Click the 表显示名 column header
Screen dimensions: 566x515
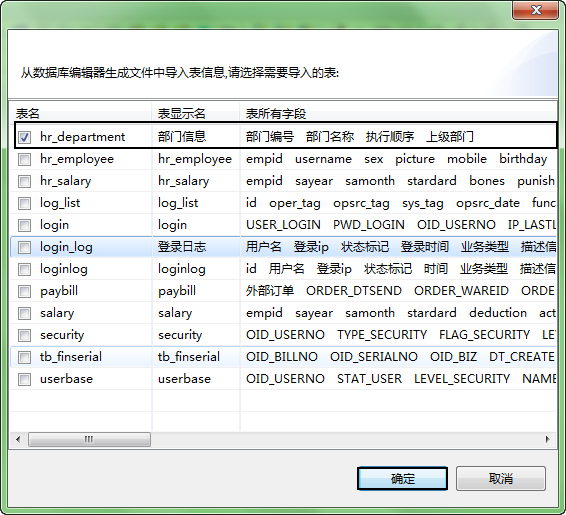[196, 114]
